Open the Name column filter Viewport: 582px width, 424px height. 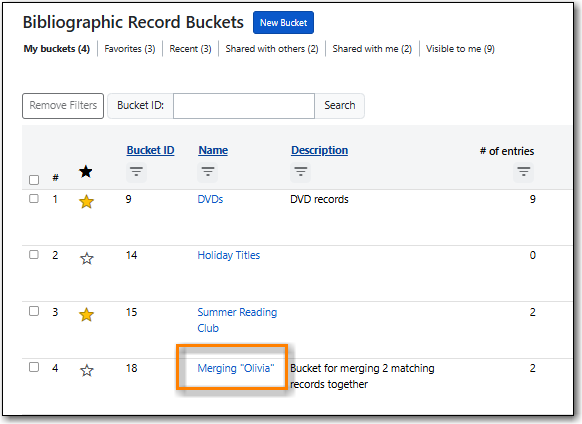pos(207,172)
